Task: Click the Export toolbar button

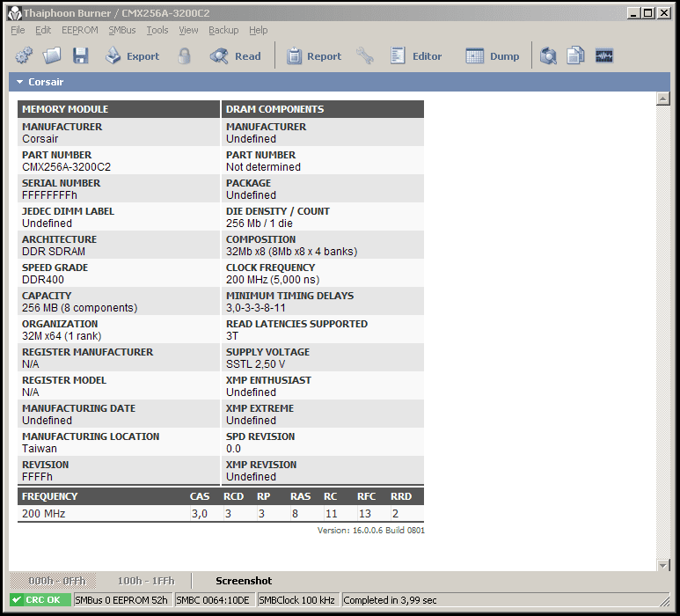Action: point(132,56)
